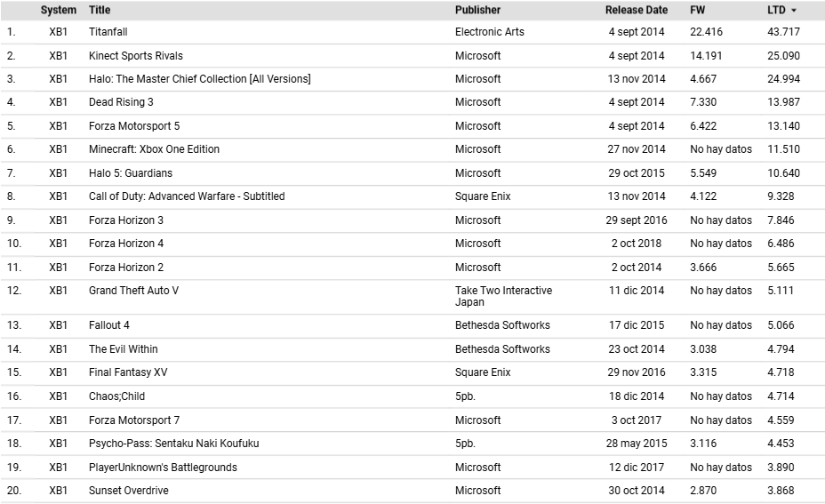Image resolution: width=825 pixels, height=504 pixels.
Task: Click the PlayerUnknown's Battlegrounds title
Action: point(163,468)
